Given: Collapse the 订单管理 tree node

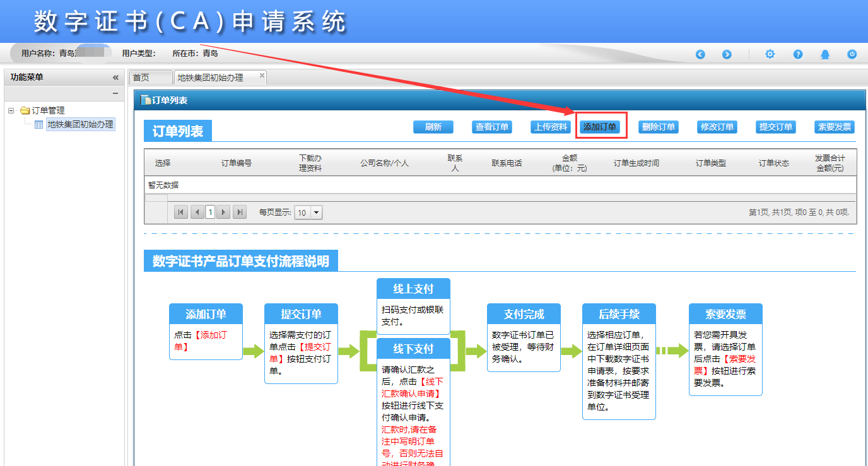Looking at the screenshot, I should point(11,110).
